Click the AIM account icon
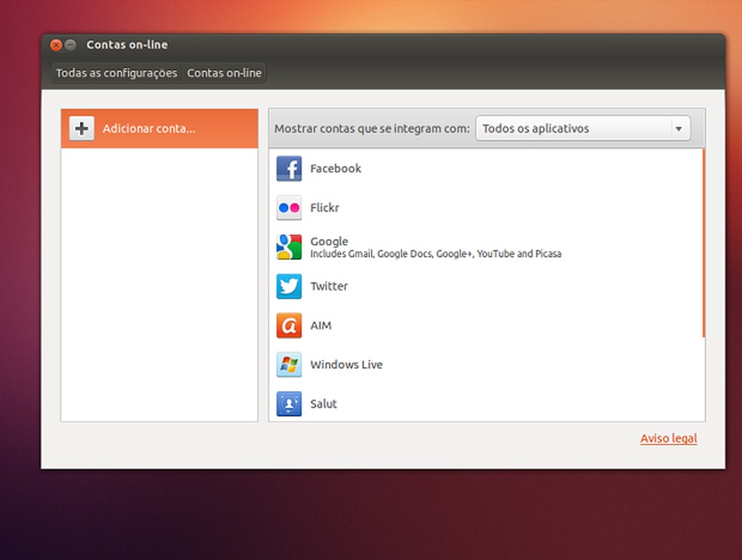 [x=289, y=326]
